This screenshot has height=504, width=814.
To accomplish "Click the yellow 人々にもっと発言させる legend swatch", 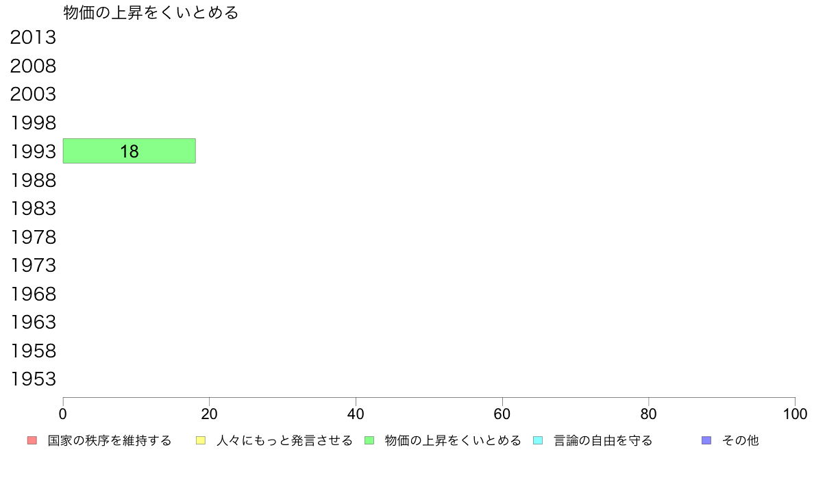I will pos(200,441).
